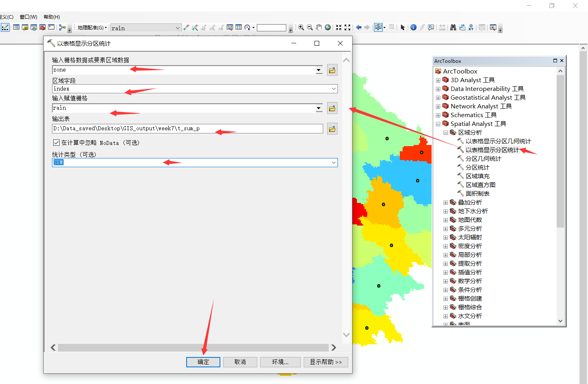
Task: Expand the 3D Analyst 工具 toolbox
Action: pyautogui.click(x=438, y=80)
